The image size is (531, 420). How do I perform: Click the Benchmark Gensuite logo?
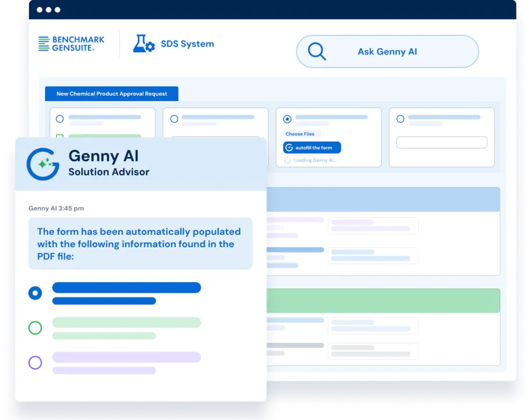point(72,44)
